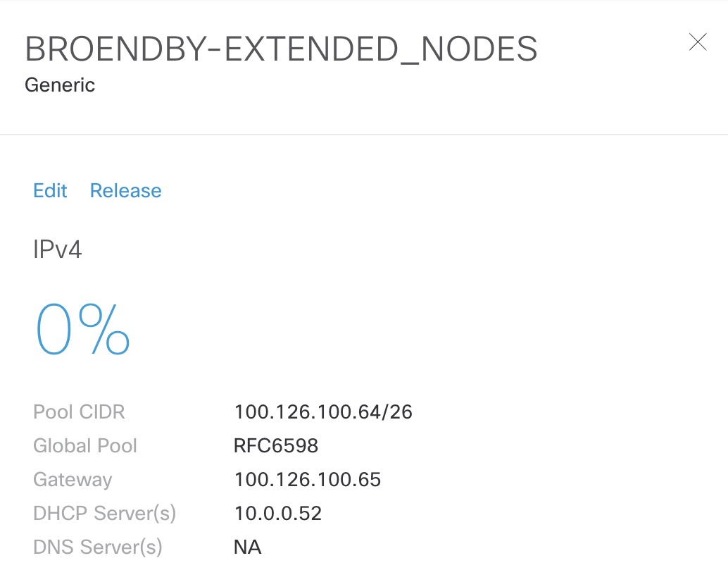
Task: Click the DNS Server(s) field label
Action: [x=97, y=547]
